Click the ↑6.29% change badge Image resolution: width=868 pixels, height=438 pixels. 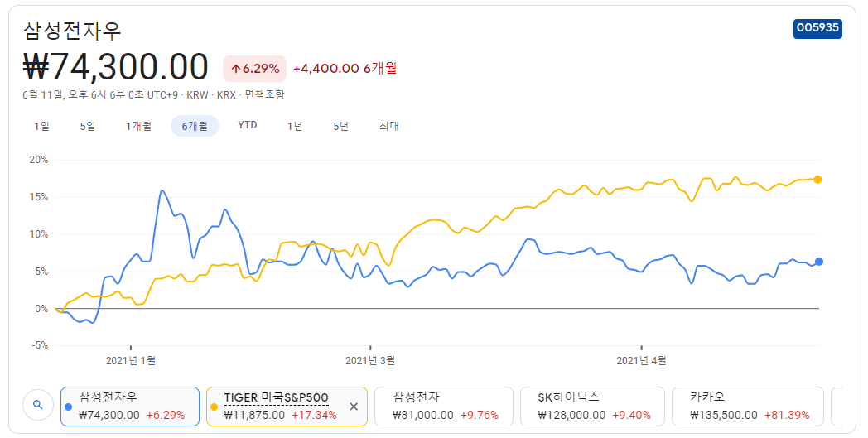(254, 69)
